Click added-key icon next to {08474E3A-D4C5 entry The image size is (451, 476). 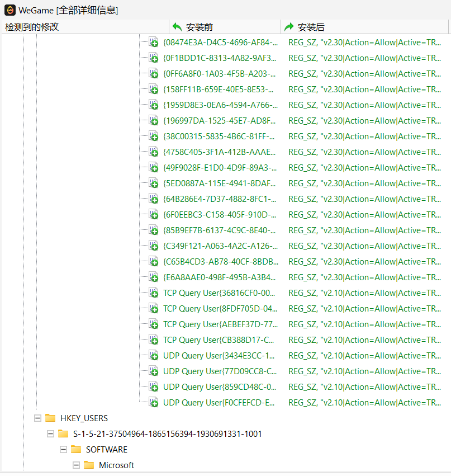153,42
